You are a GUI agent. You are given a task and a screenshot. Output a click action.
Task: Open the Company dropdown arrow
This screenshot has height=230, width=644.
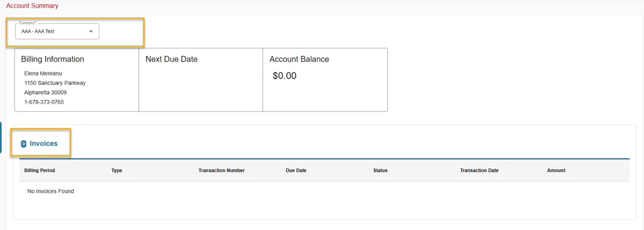pyautogui.click(x=91, y=31)
